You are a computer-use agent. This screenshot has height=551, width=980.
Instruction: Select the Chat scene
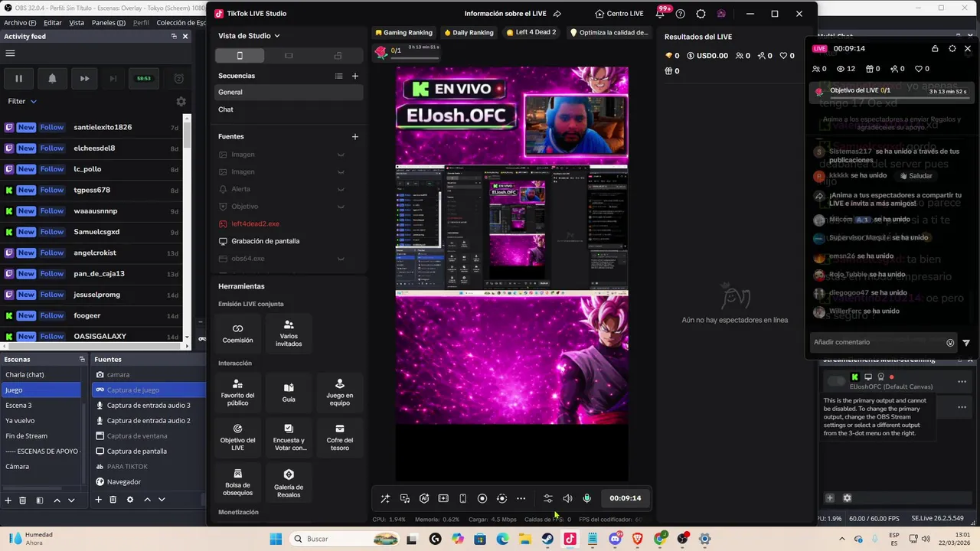coord(289,109)
